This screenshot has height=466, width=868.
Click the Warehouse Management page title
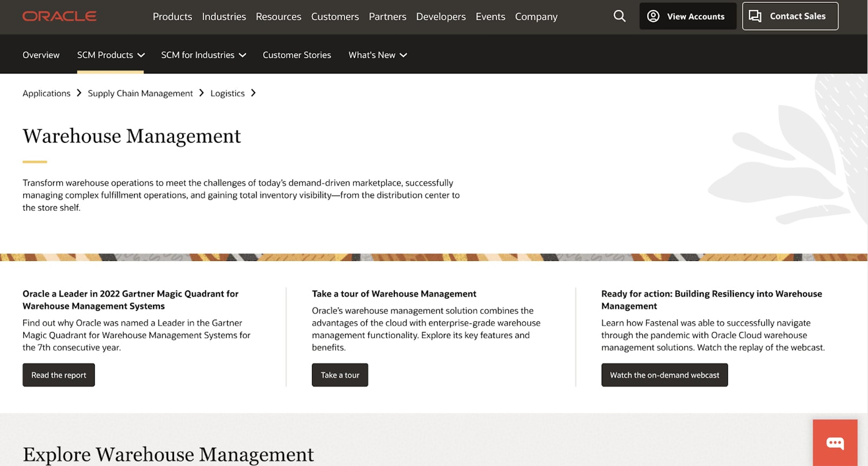132,136
